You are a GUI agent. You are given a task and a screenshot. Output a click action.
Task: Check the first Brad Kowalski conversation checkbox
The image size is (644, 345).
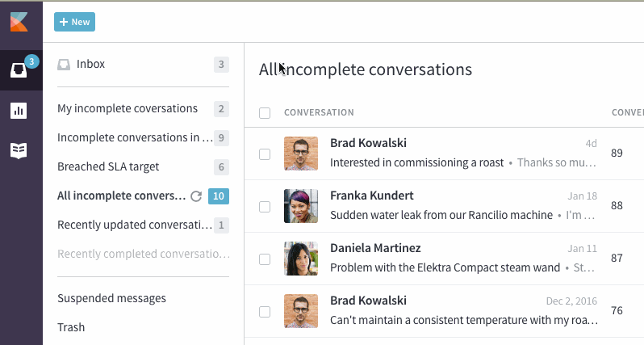[x=265, y=154]
